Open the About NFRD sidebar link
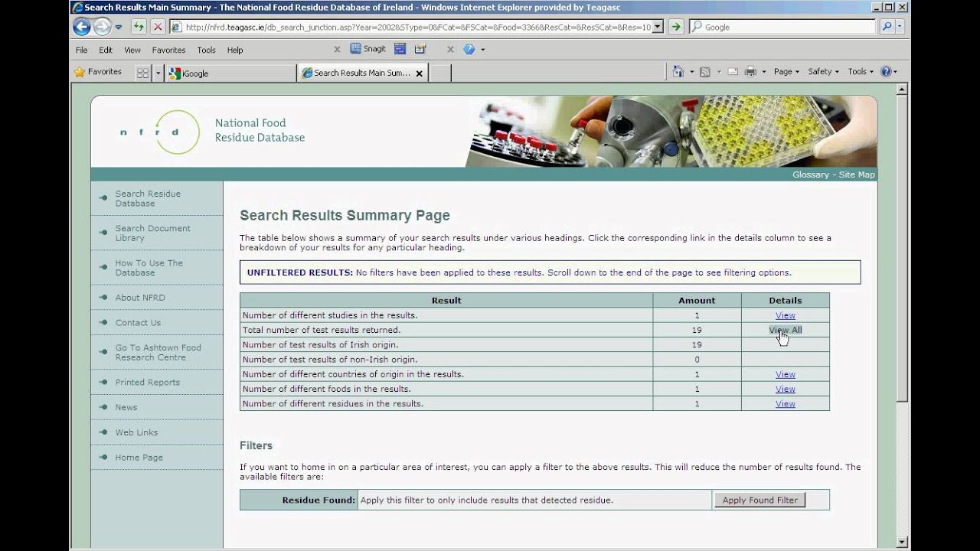Viewport: 980px width, 551px height. click(x=140, y=298)
